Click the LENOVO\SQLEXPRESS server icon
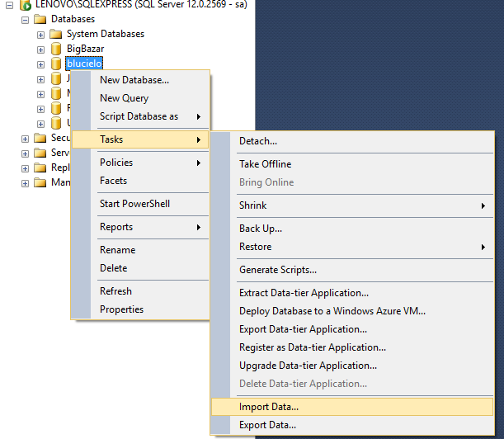The width and height of the screenshot is (504, 439). (26, 4)
